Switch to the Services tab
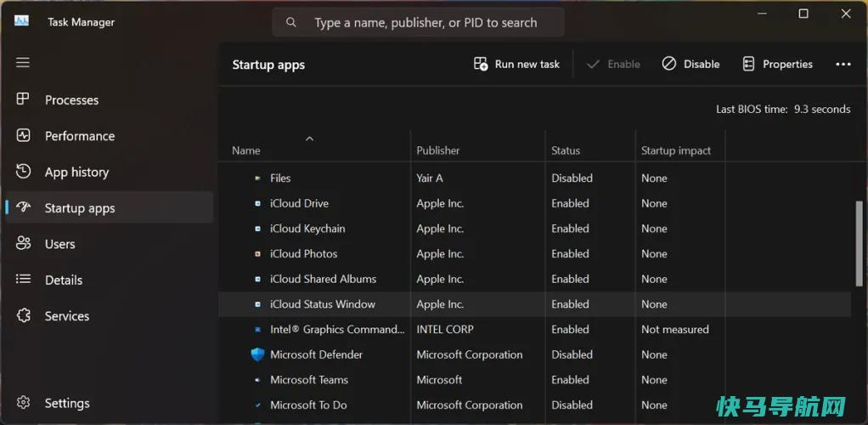This screenshot has height=425, width=868. (109, 316)
